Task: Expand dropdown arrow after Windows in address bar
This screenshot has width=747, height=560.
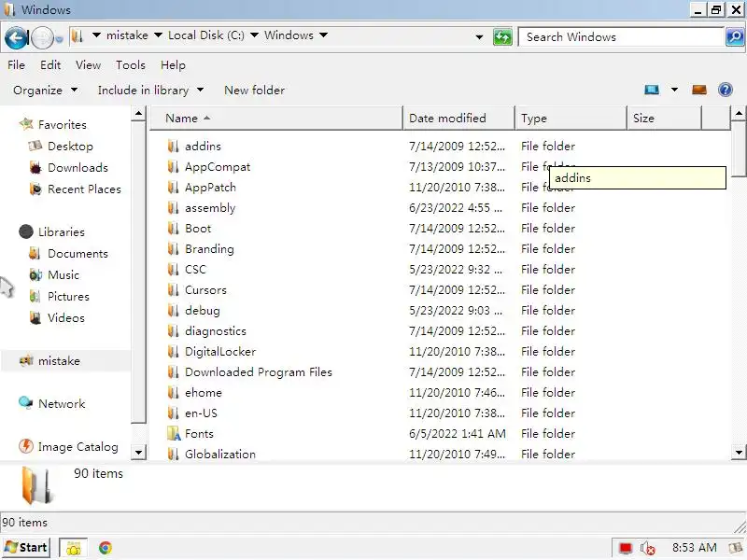Action: (x=323, y=35)
